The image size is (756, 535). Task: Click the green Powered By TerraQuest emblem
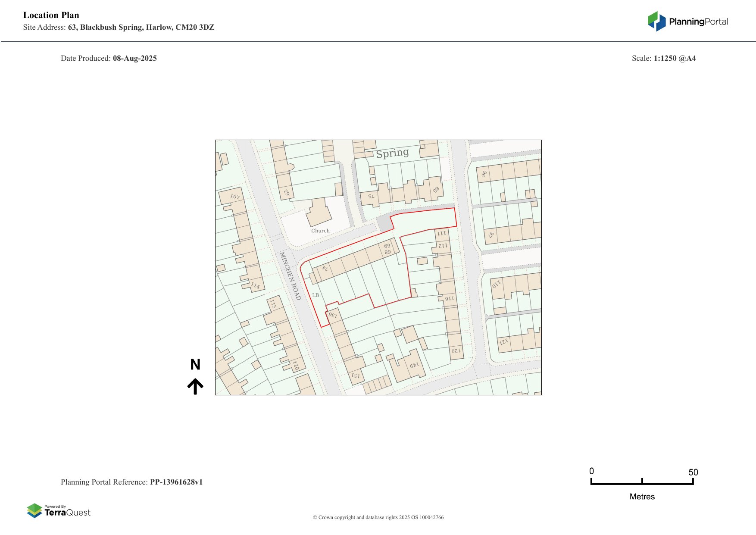34,511
